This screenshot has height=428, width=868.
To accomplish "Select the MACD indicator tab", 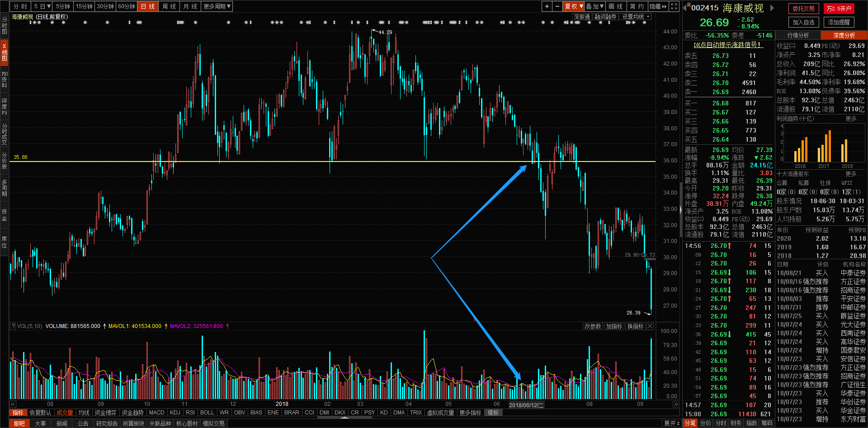I will click(x=156, y=413).
